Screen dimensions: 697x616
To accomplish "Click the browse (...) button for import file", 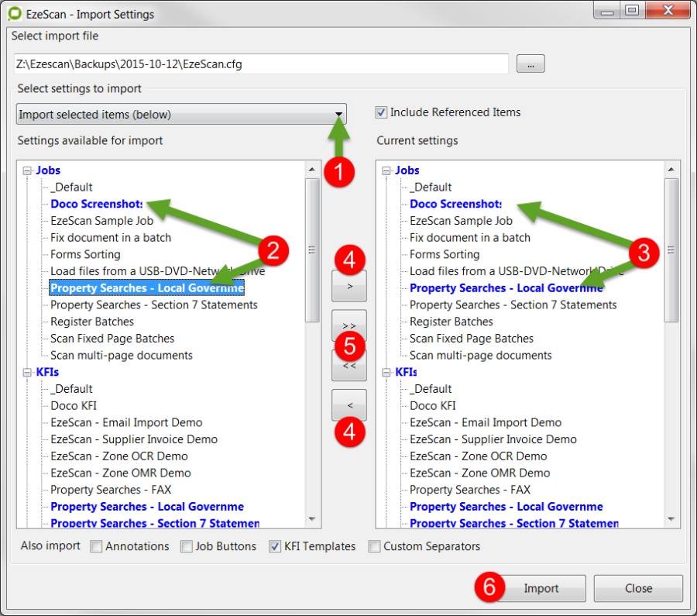I will pyautogui.click(x=530, y=64).
